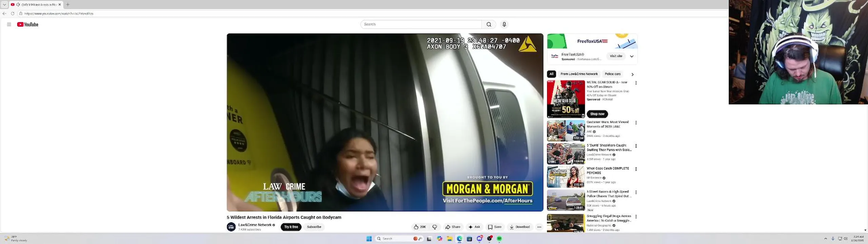Open the blue window app on taskbar
This screenshot has width=868, height=244.
tap(470, 239)
